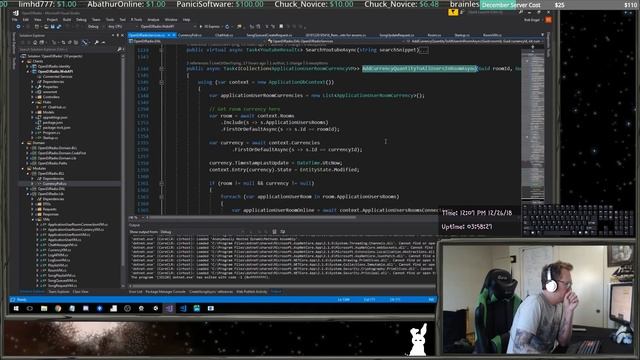Screen dimensions: 640x360
Task: Switch to the Startup.cs editor tab
Action: click(462, 36)
